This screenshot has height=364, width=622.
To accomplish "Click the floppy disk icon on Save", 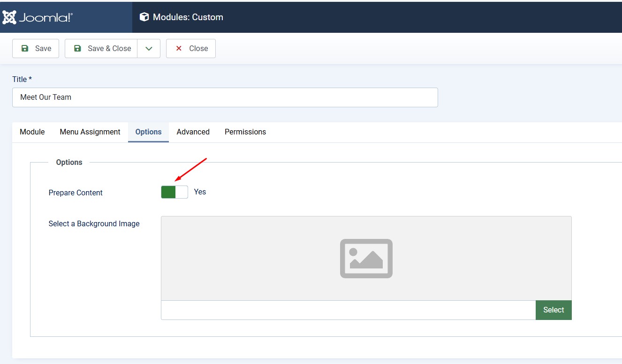I will [x=25, y=48].
